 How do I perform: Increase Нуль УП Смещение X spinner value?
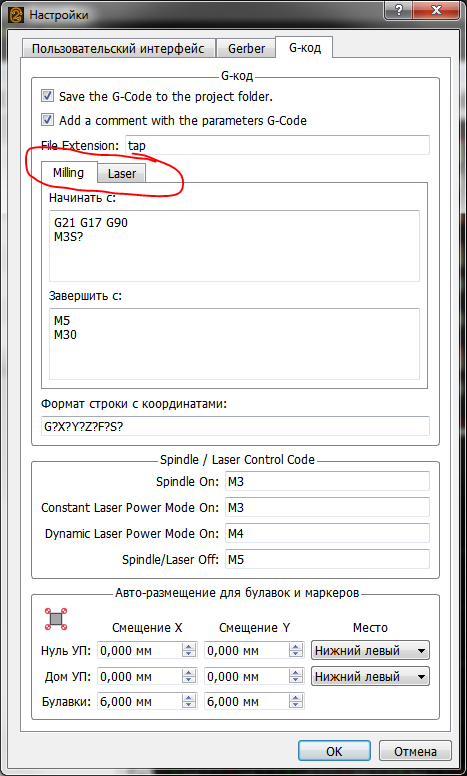click(x=189, y=646)
